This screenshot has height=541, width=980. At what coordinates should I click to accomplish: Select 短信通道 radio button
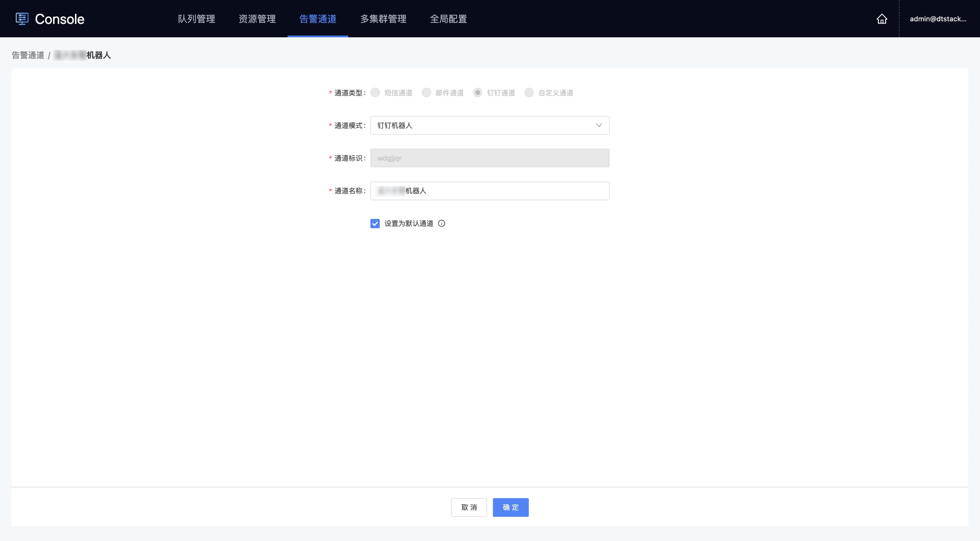375,93
